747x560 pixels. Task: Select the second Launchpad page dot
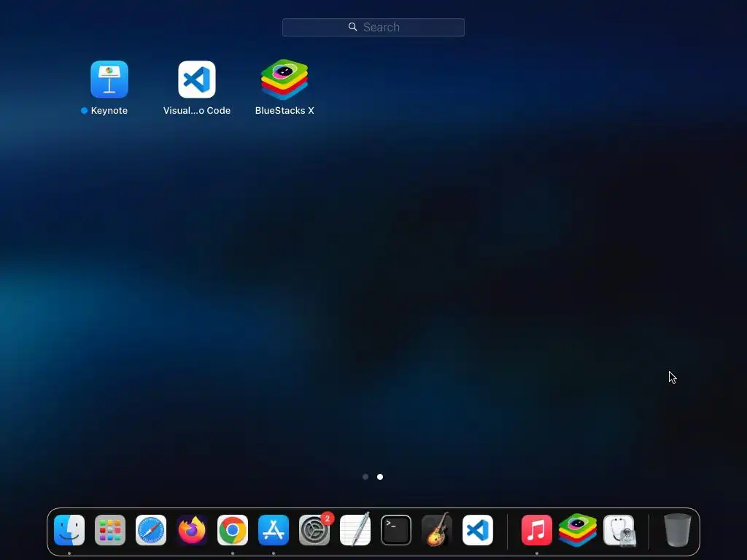(380, 477)
